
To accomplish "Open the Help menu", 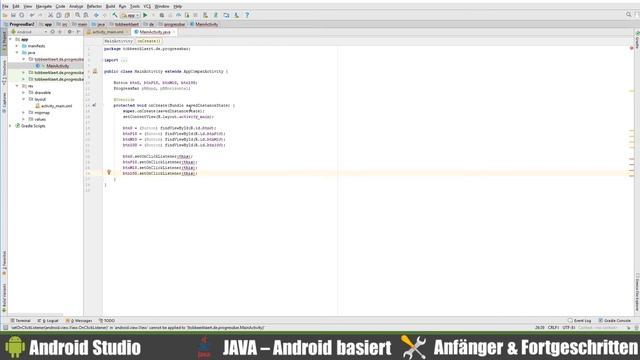I will 178,7.
